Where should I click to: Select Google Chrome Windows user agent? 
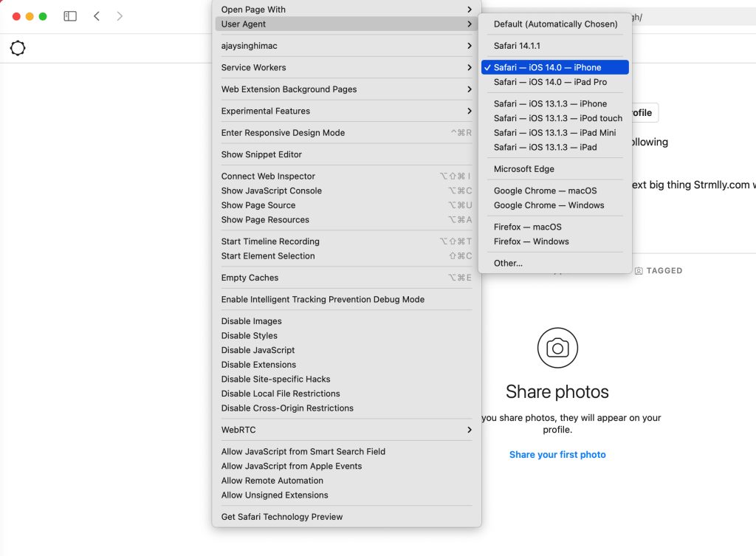(x=555, y=205)
